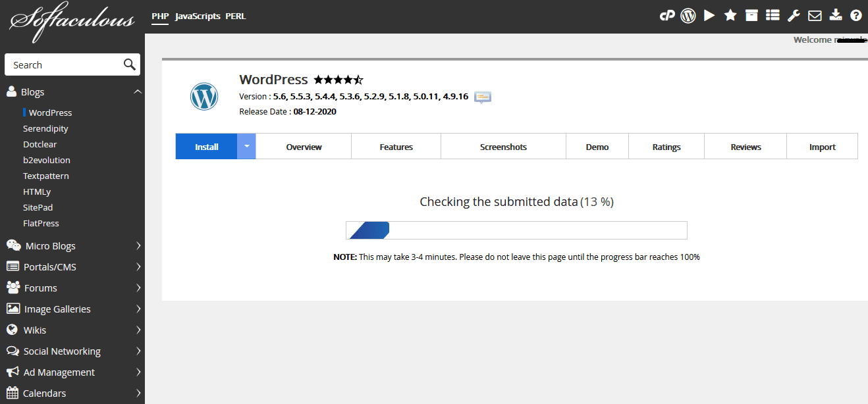Image resolution: width=868 pixels, height=404 pixels.
Task: Click the Image Galleries picture icon
Action: [x=13, y=309]
